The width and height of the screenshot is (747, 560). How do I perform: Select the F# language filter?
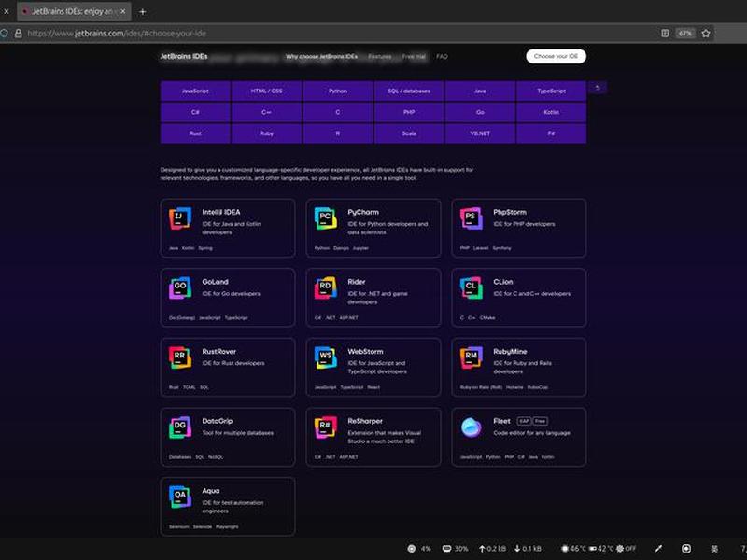click(x=551, y=133)
